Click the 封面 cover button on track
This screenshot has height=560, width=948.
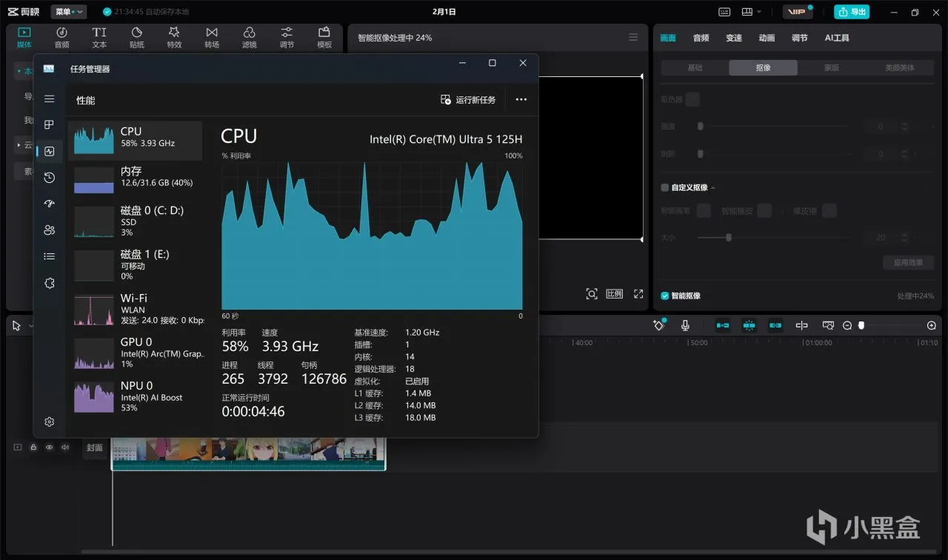click(95, 447)
